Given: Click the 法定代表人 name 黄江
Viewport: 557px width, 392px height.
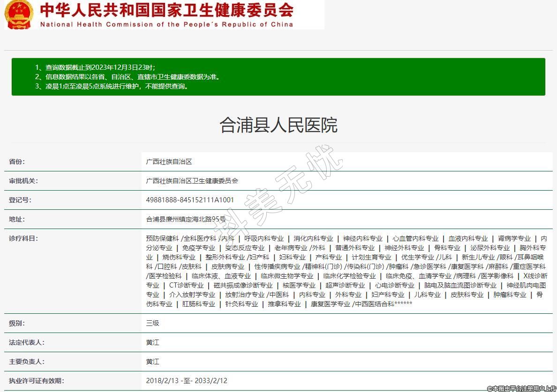Looking at the screenshot, I should pos(152,342).
